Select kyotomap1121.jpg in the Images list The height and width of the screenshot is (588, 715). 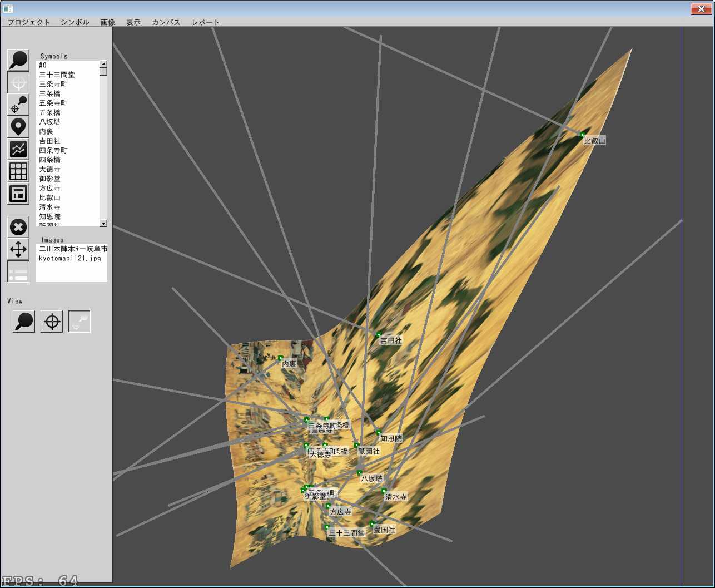[x=72, y=258]
